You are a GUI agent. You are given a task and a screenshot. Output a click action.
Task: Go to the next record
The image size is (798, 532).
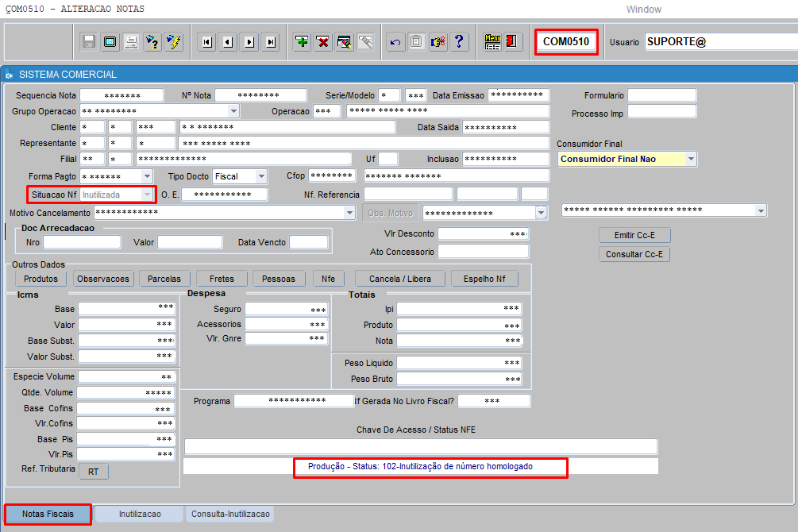(249, 42)
